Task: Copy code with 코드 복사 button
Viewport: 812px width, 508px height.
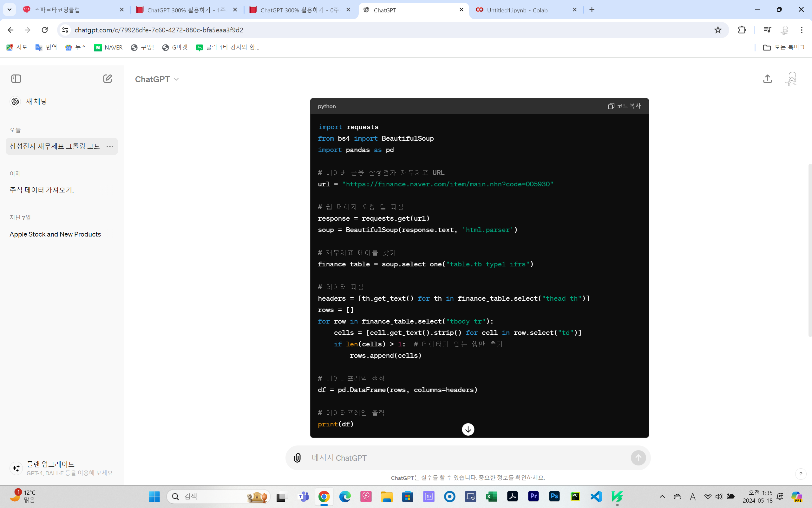Action: coord(624,106)
